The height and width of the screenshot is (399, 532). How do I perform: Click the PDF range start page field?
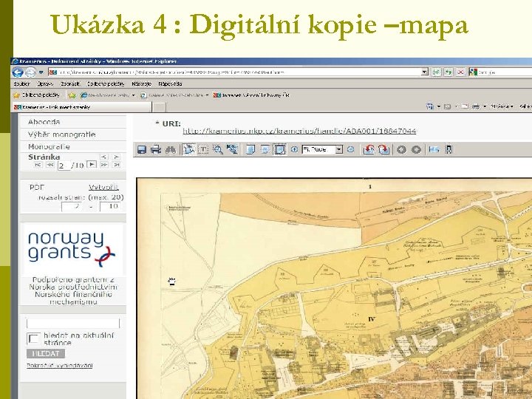72,206
